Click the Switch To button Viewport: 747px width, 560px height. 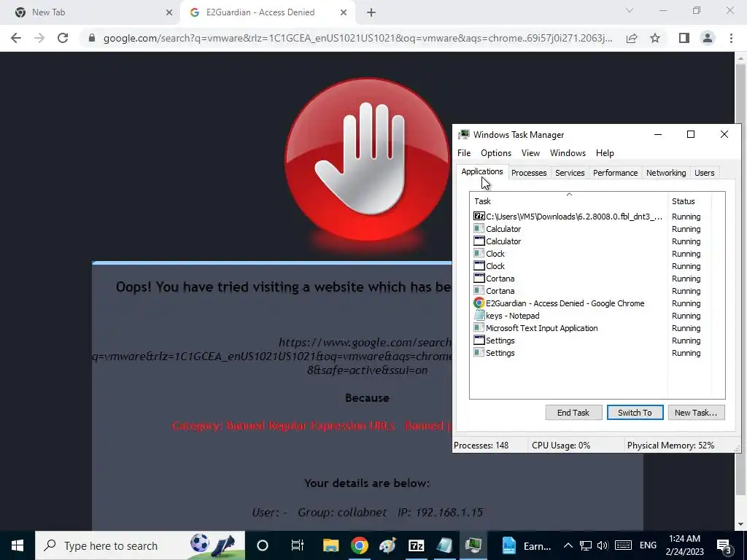pos(635,413)
